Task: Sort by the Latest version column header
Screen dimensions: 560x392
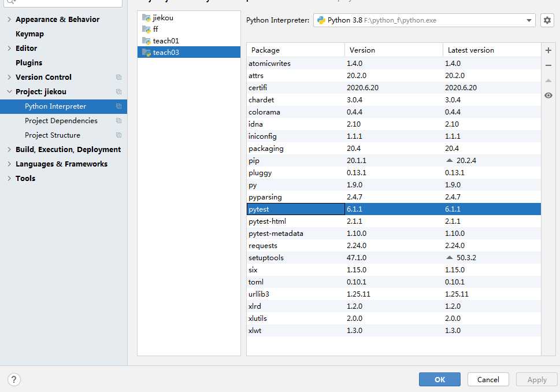Action: click(492, 50)
